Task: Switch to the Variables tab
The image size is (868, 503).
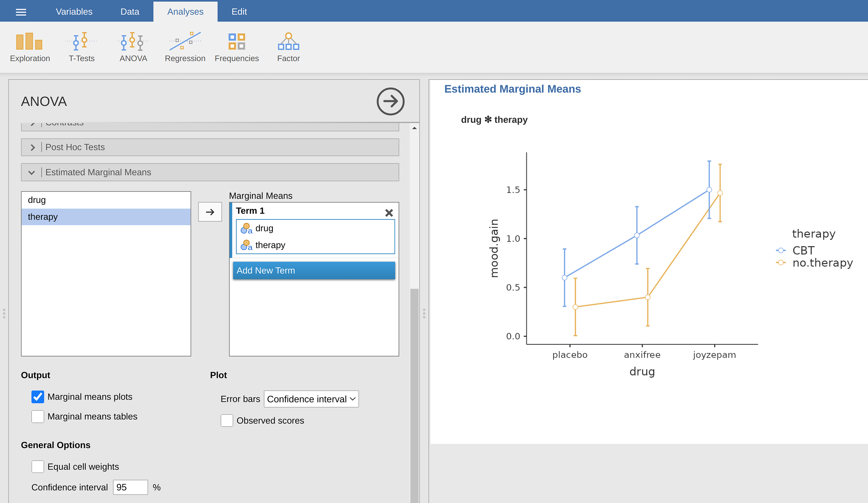Action: tap(74, 11)
